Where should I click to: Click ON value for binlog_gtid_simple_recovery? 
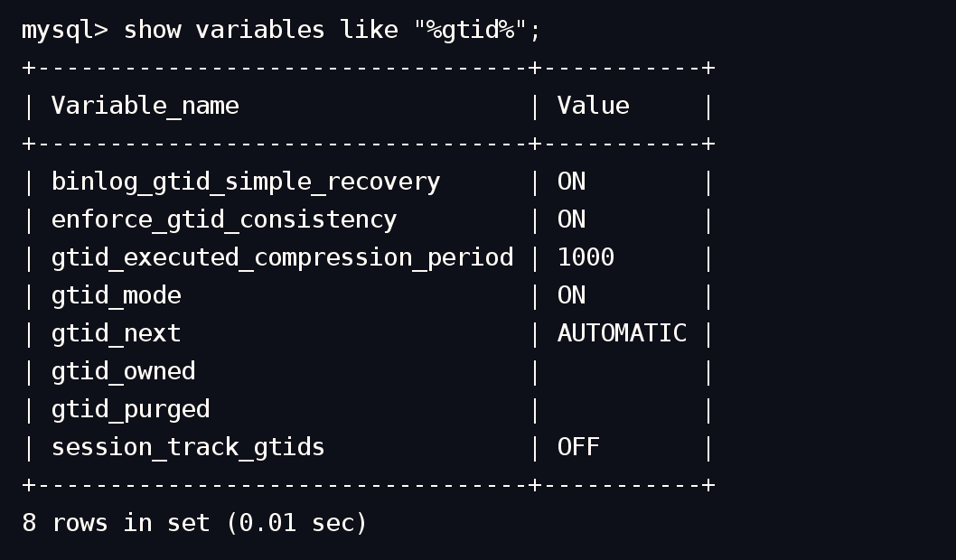click(x=571, y=182)
